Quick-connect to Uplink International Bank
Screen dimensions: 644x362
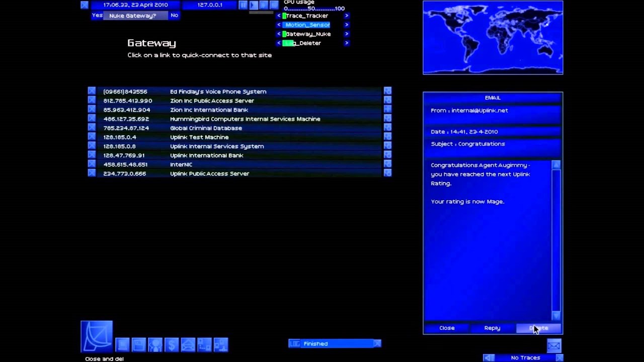click(239, 155)
